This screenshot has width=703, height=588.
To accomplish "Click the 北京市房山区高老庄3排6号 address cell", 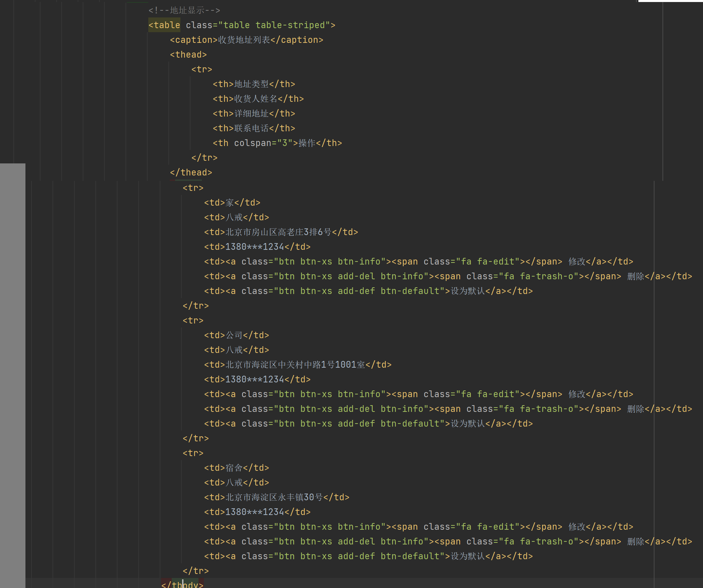I will point(281,232).
